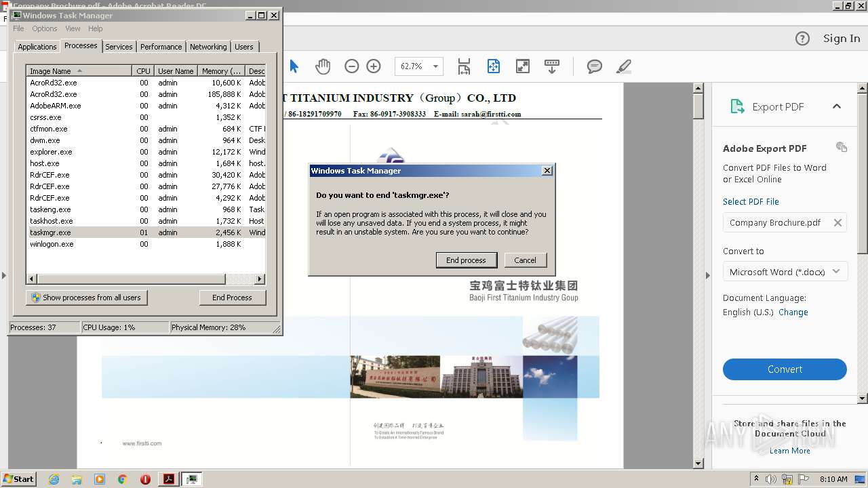The width and height of the screenshot is (868, 488).
Task: Collapse the Export PDF panel chevron
Action: [x=837, y=106]
